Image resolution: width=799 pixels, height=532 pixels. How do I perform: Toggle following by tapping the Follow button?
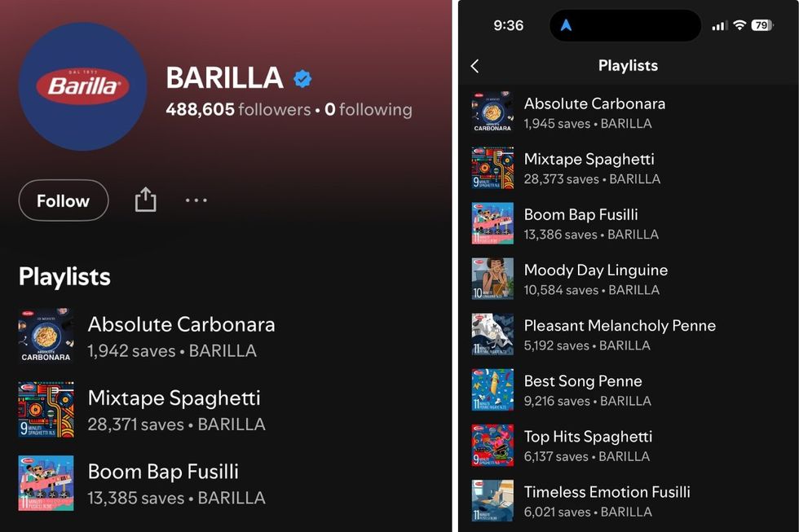[63, 200]
